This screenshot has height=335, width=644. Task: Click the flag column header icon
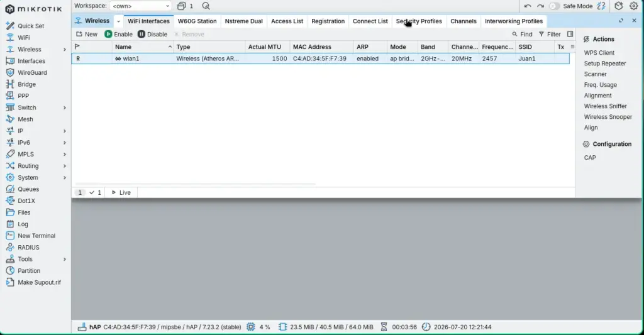click(77, 47)
